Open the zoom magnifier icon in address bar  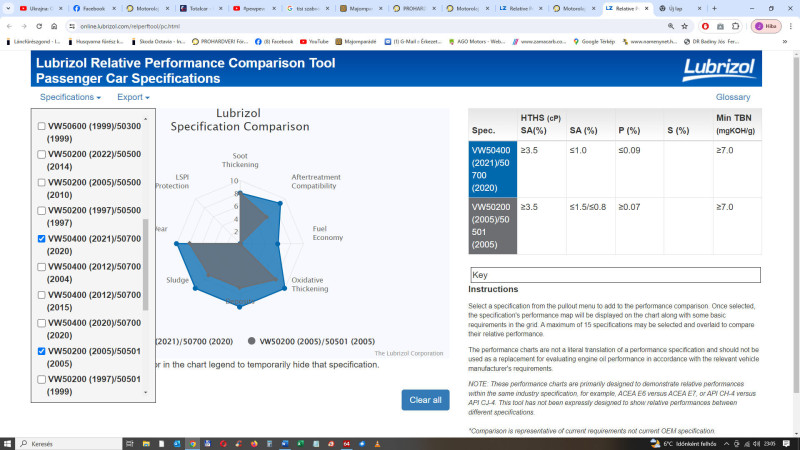click(670, 26)
